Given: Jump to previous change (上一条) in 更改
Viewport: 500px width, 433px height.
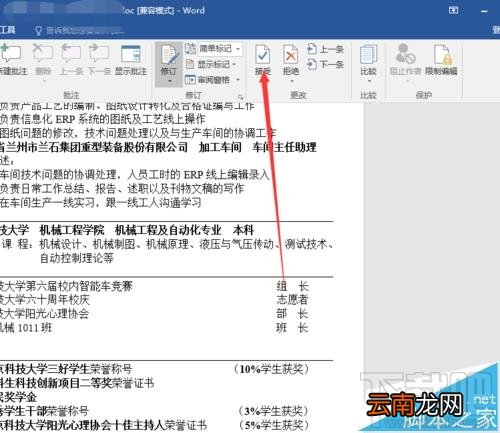Looking at the screenshot, I should (x=325, y=49).
